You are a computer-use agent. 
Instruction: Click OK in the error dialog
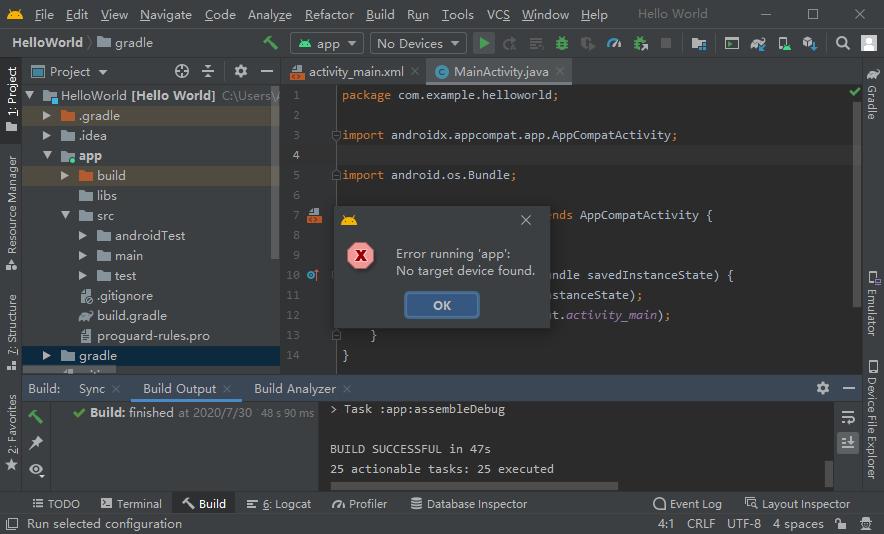[442, 305]
